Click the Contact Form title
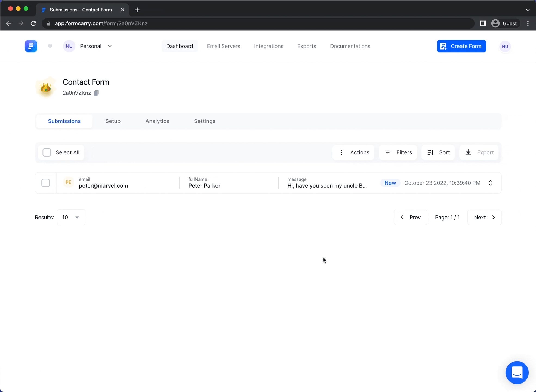Viewport: 536px width, 392px height. [x=86, y=82]
